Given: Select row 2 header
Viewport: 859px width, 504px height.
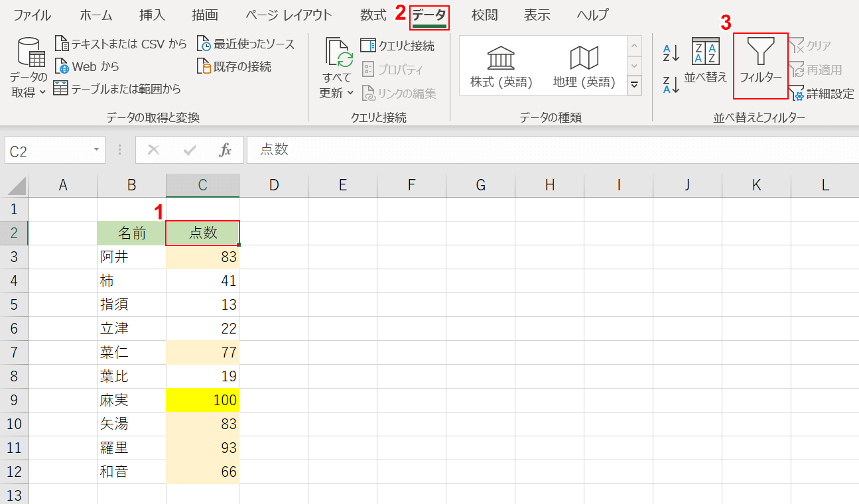Looking at the screenshot, I should (15, 233).
